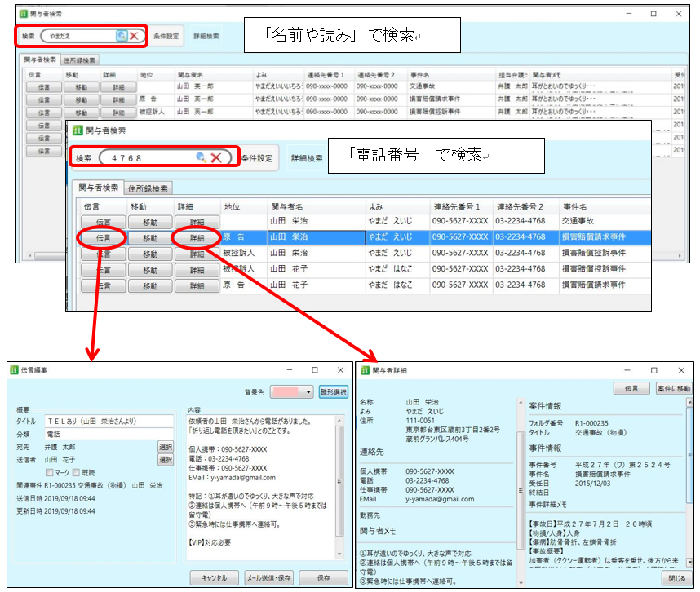700x592 pixels.
Task: Click 詳細 button in first row of back window
Action: 118,87
